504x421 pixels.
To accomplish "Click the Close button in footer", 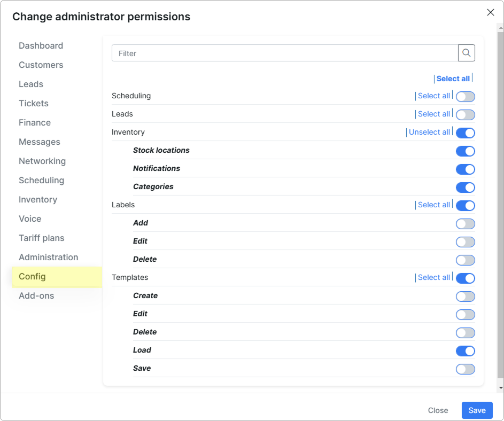I will pyautogui.click(x=438, y=410).
